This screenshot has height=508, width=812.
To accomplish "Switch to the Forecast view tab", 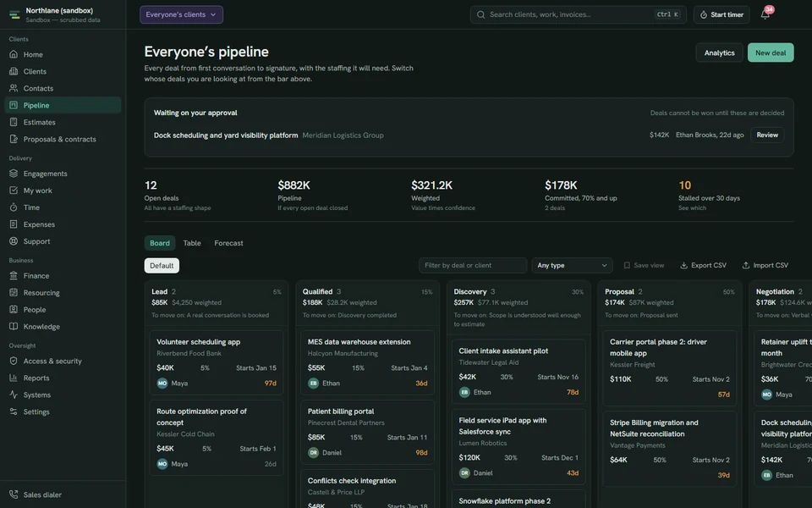I will [x=228, y=243].
